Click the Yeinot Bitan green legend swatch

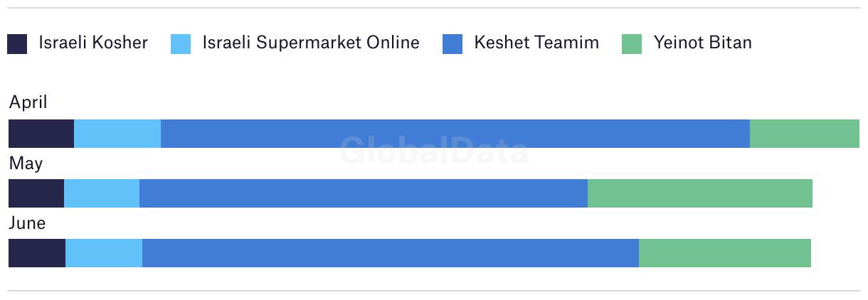point(633,44)
